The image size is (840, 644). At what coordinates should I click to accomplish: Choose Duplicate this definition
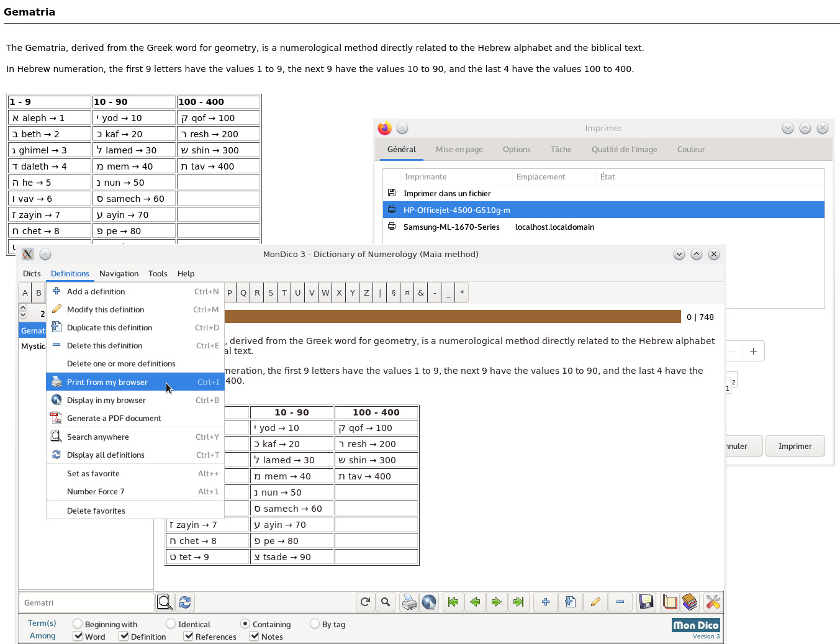[x=135, y=327]
